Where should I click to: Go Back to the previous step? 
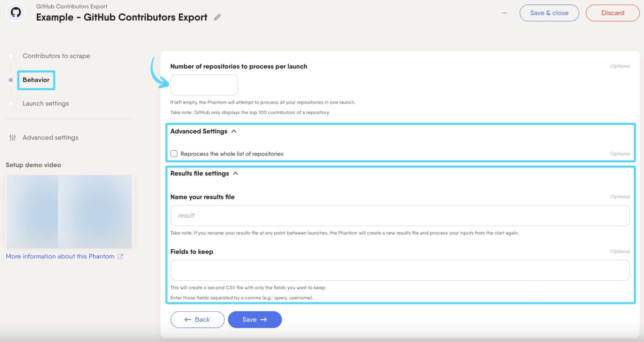(x=197, y=319)
